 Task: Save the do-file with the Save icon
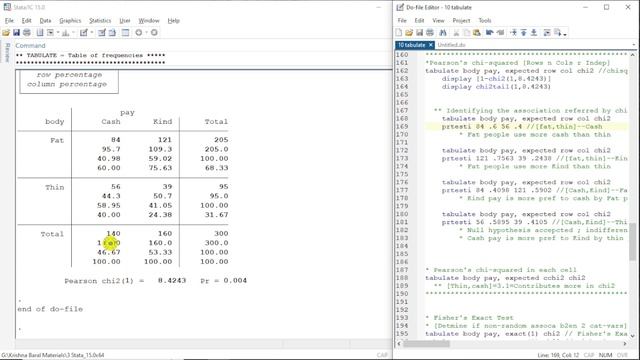point(420,33)
